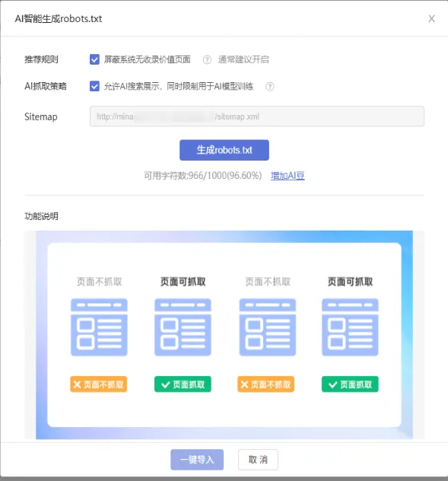
Task: Focus the Sitemap URL input field
Action: coord(257,116)
